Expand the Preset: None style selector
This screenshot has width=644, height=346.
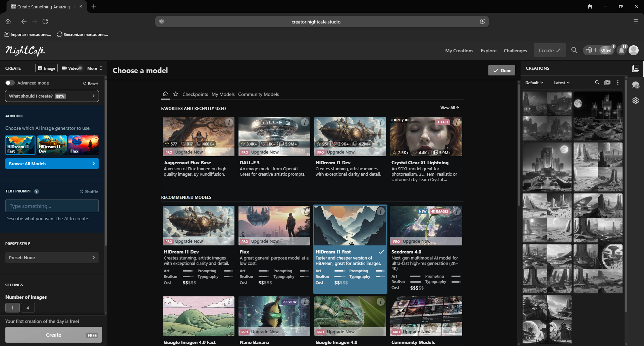pyautogui.click(x=52, y=257)
